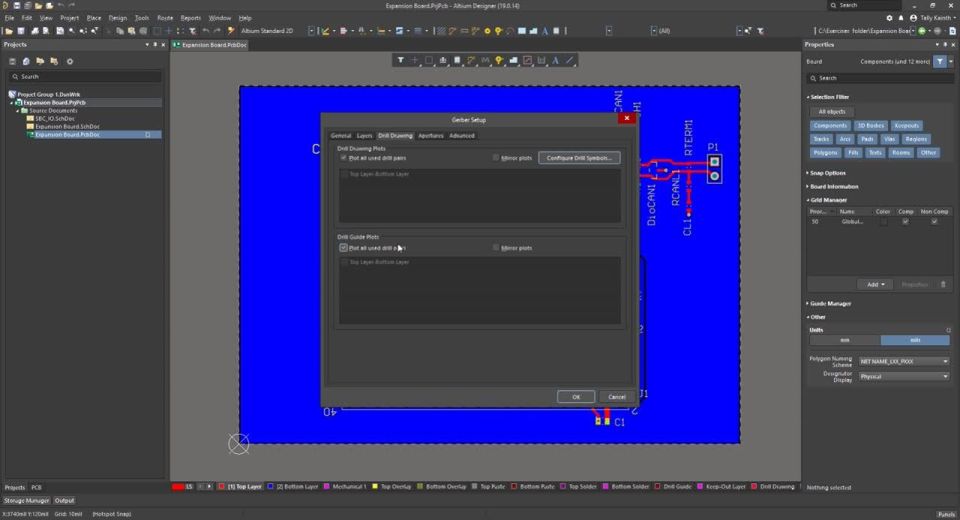
Task: Toggle the Tracks selection filter
Action: 821,139
